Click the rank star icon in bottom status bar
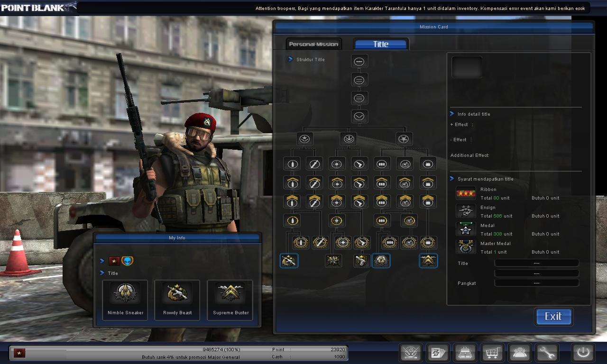Screen dimensions: 607x364 click(x=19, y=353)
